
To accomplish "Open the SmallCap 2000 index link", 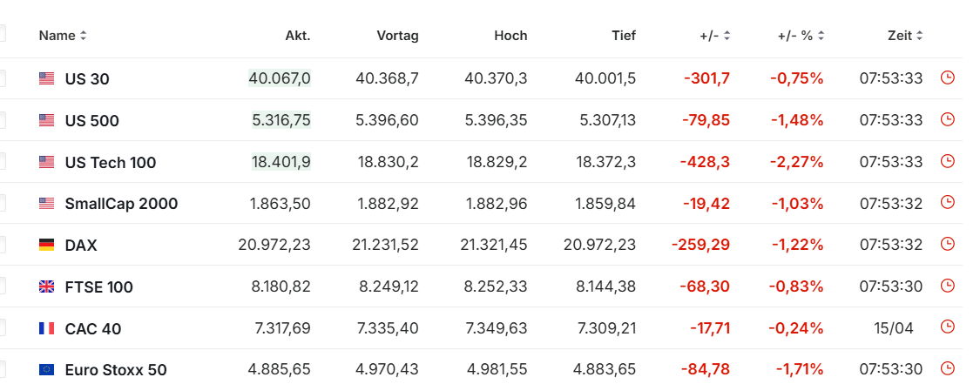I will tap(121, 204).
